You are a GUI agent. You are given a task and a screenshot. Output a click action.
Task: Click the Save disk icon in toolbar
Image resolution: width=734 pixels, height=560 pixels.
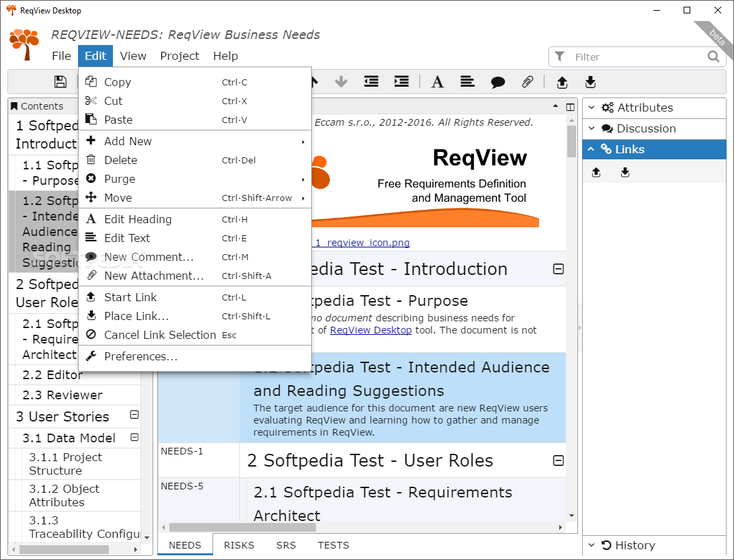pyautogui.click(x=60, y=82)
